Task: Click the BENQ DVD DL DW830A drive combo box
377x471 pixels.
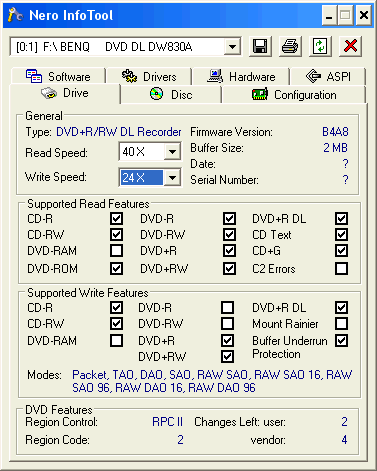Action: (x=125, y=47)
